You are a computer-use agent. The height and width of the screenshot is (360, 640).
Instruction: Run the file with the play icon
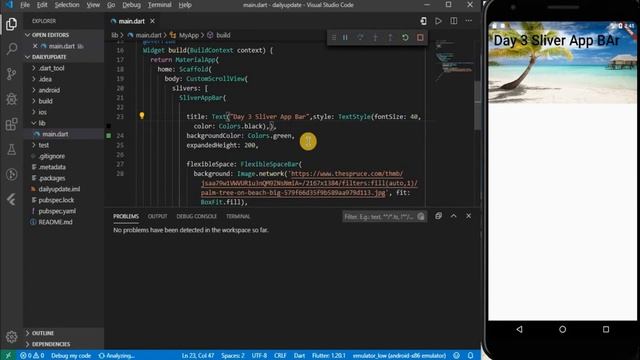click(x=438, y=21)
